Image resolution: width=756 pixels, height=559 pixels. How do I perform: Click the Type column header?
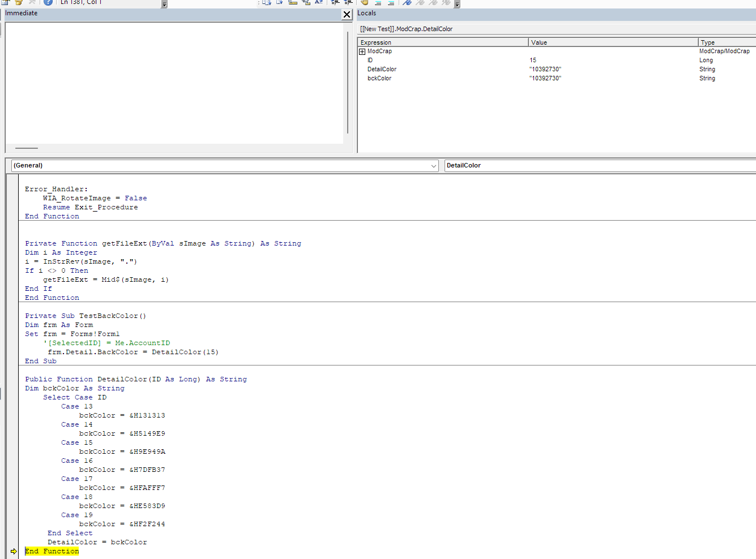[727, 42]
